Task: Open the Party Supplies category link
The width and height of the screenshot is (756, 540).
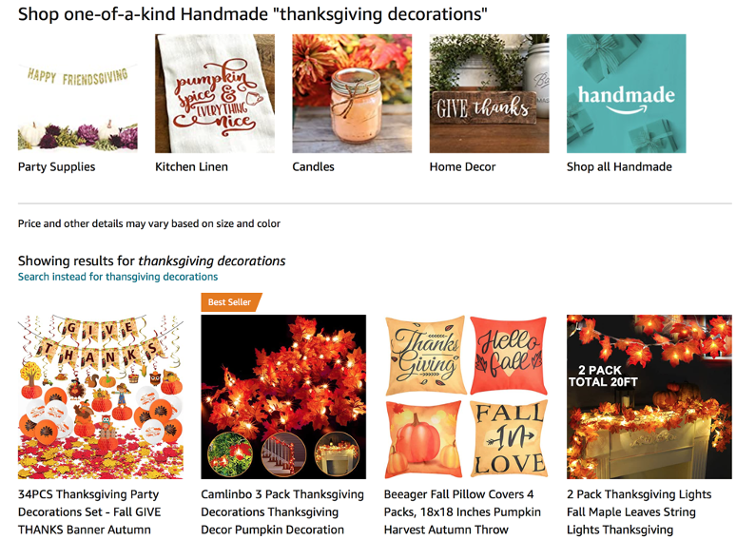Action: click(x=56, y=166)
